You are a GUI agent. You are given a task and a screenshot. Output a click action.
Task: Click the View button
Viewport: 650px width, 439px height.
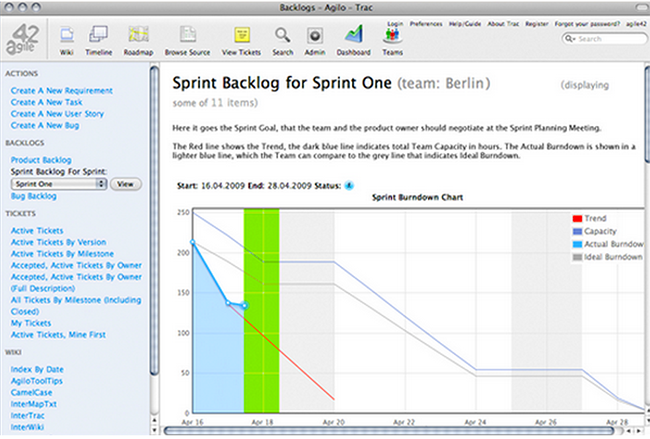(x=126, y=184)
